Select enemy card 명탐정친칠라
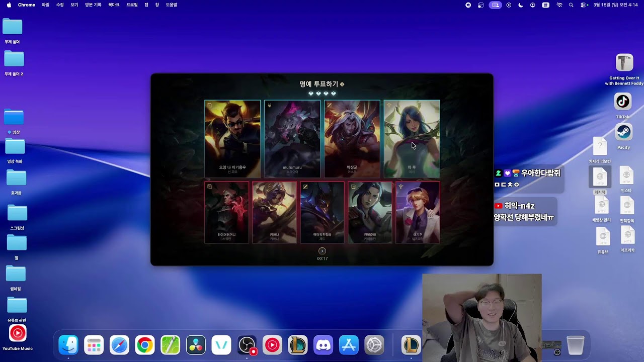 pyautogui.click(x=323, y=212)
